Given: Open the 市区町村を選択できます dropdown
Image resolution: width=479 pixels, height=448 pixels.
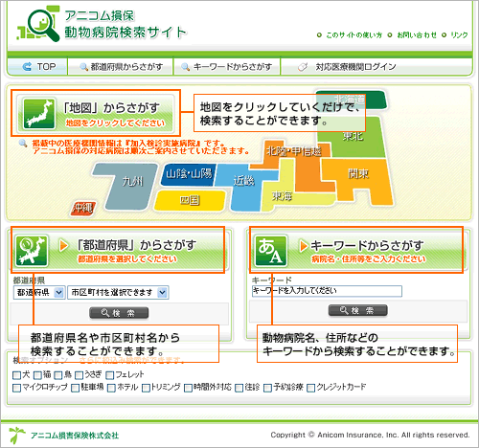Looking at the screenshot, I should click(x=118, y=292).
